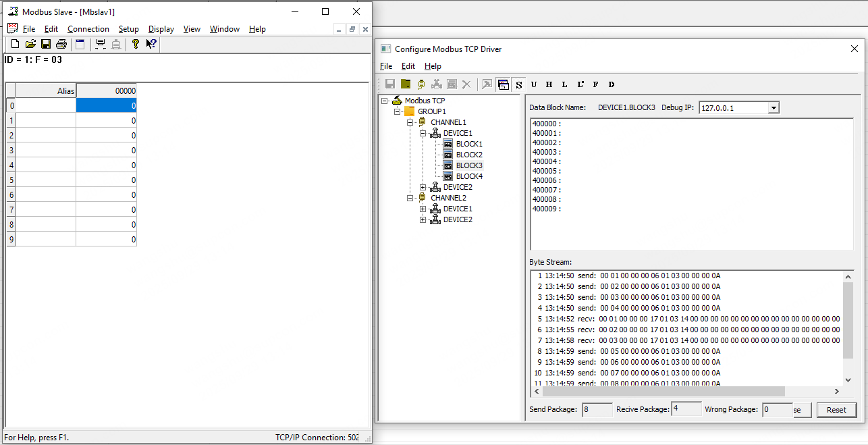
Task: Click the New document icon in Modbus Slave
Action: tap(15, 45)
